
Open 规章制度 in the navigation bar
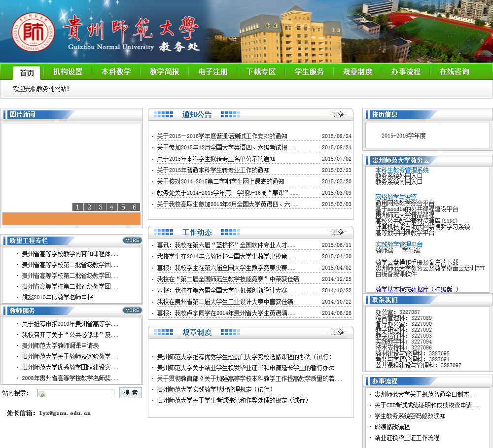(x=358, y=71)
